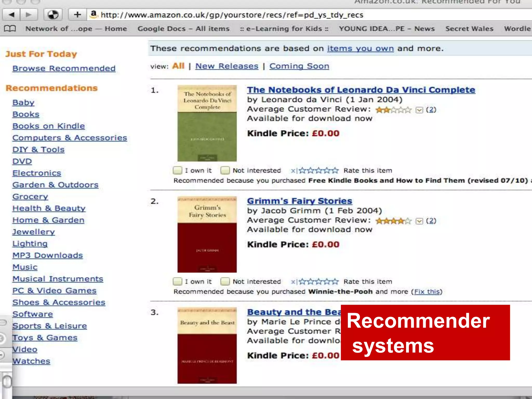Tick 'Not interested' for Da Vinci Notebooks
The image size is (532, 399).
click(225, 170)
